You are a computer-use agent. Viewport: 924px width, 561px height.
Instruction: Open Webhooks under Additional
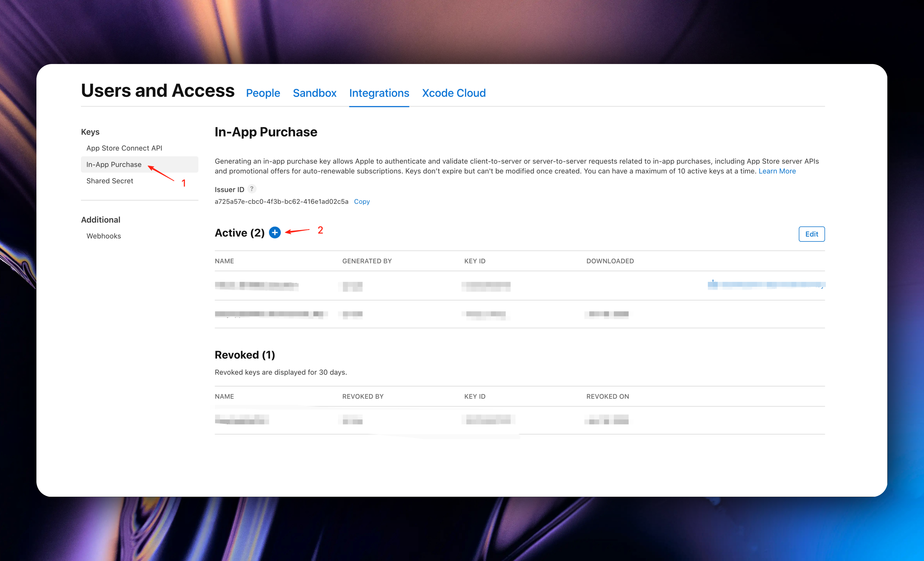tap(104, 236)
